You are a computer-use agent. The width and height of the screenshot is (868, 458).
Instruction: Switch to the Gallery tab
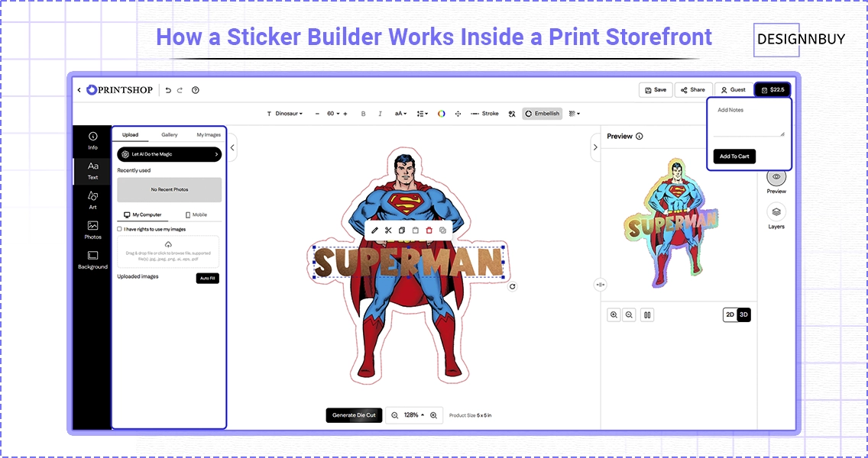click(x=170, y=134)
